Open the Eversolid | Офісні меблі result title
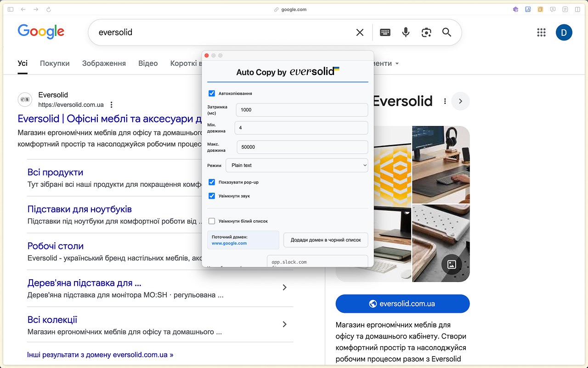The width and height of the screenshot is (588, 368). [110, 119]
